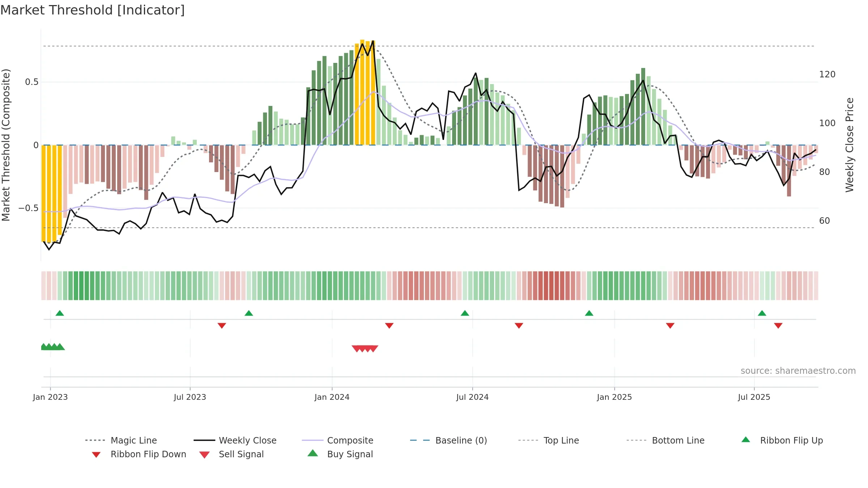Click the red flip-down triangle around Aug 2023
This screenshot has height=488, width=868.
click(222, 326)
